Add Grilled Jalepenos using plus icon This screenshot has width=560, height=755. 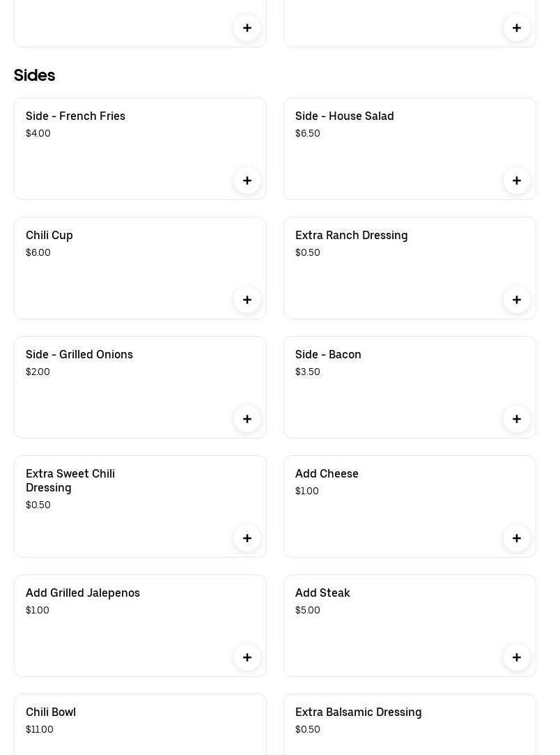point(247,657)
